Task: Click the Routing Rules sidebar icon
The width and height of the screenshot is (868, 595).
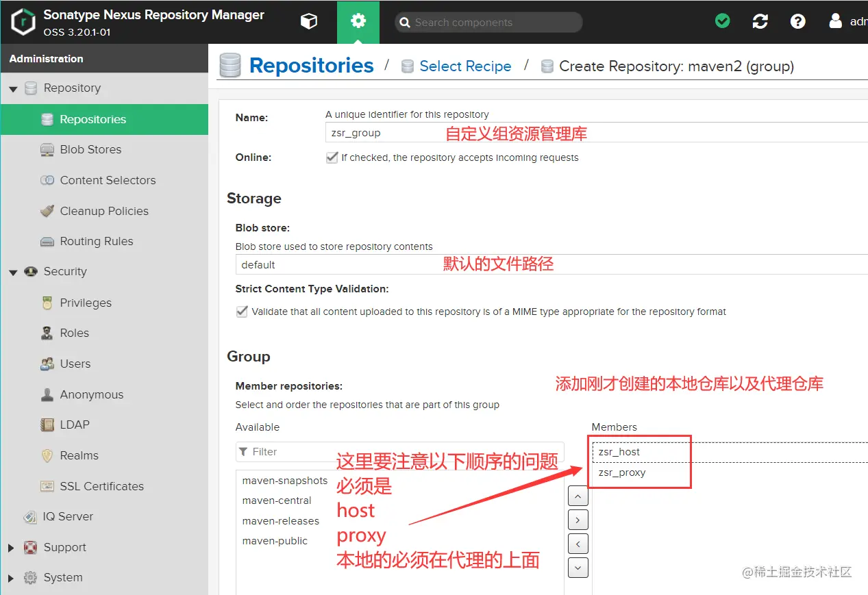Action: (x=47, y=241)
